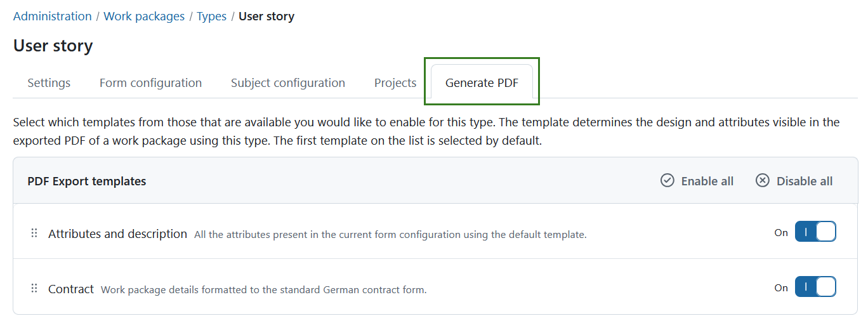Click Administration in the breadcrumb

(52, 16)
